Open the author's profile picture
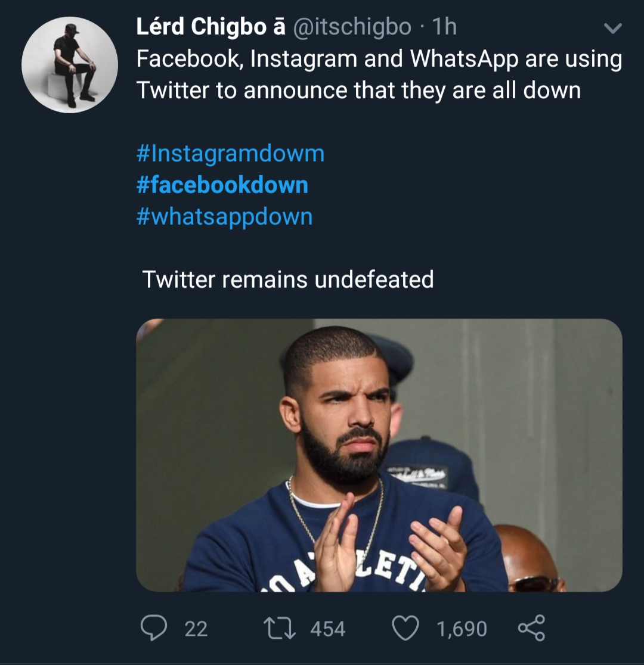 tap(70, 65)
